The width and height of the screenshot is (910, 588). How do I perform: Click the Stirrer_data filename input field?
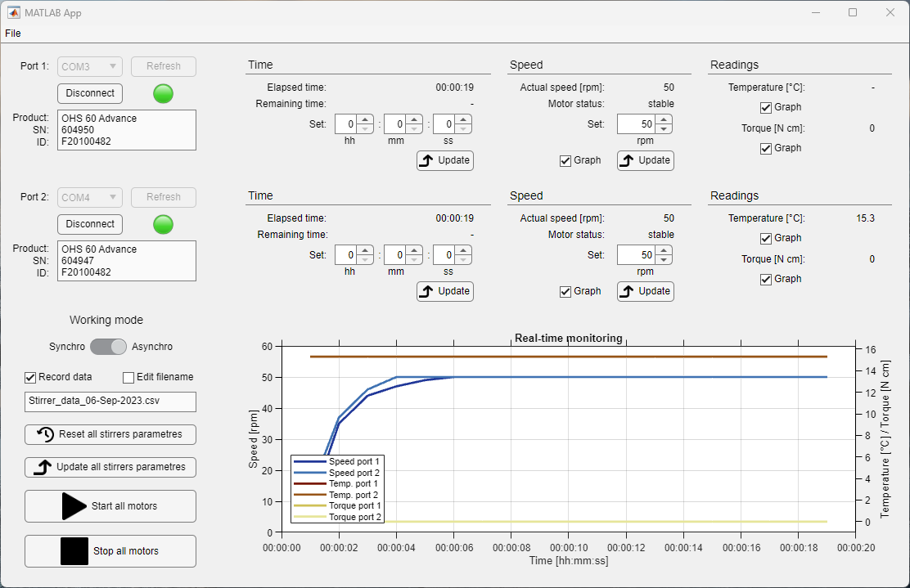tap(110, 402)
